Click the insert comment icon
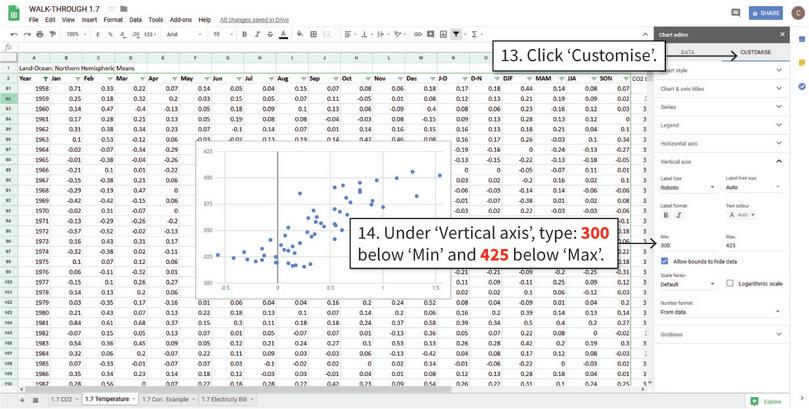The height and width of the screenshot is (409, 809). [x=430, y=35]
